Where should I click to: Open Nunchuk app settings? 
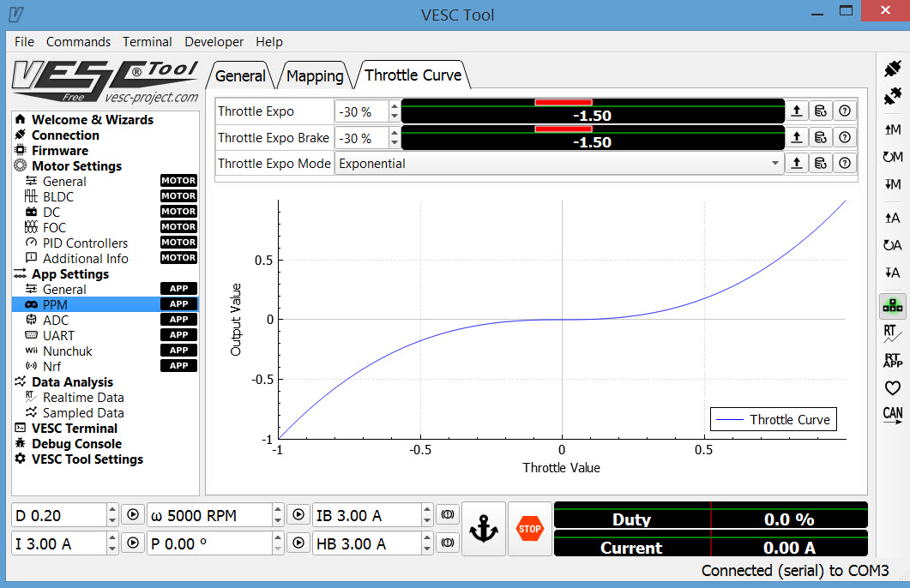click(x=67, y=351)
